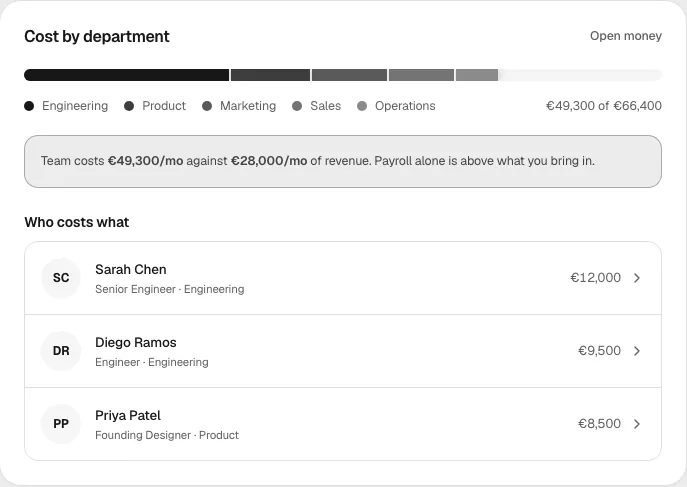Click the SC avatar icon
This screenshot has height=487, width=687.
[61, 278]
